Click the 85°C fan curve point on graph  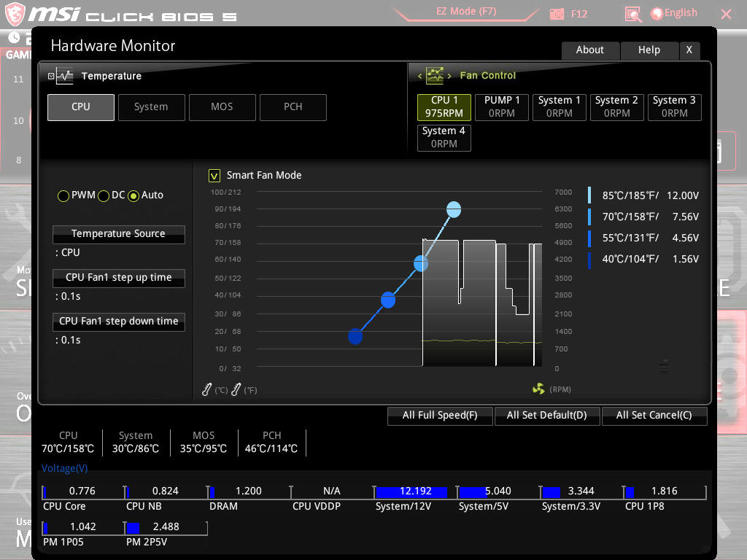pyautogui.click(x=454, y=209)
